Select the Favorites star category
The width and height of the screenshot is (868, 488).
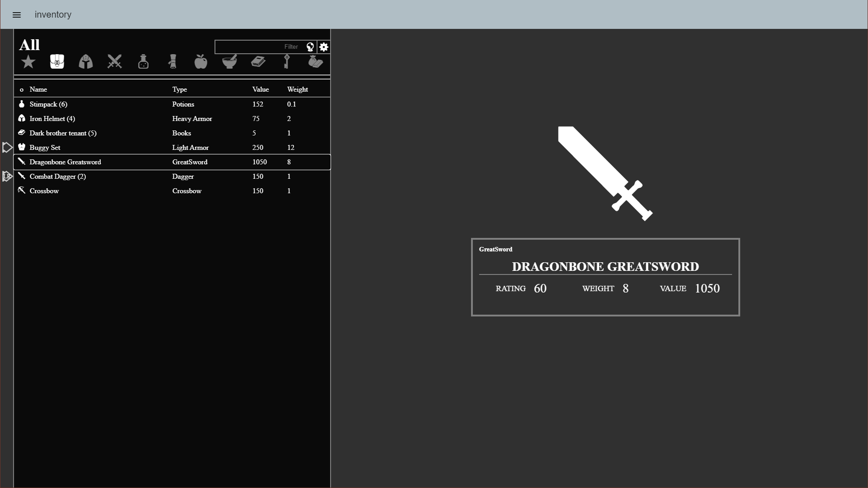[x=28, y=62]
